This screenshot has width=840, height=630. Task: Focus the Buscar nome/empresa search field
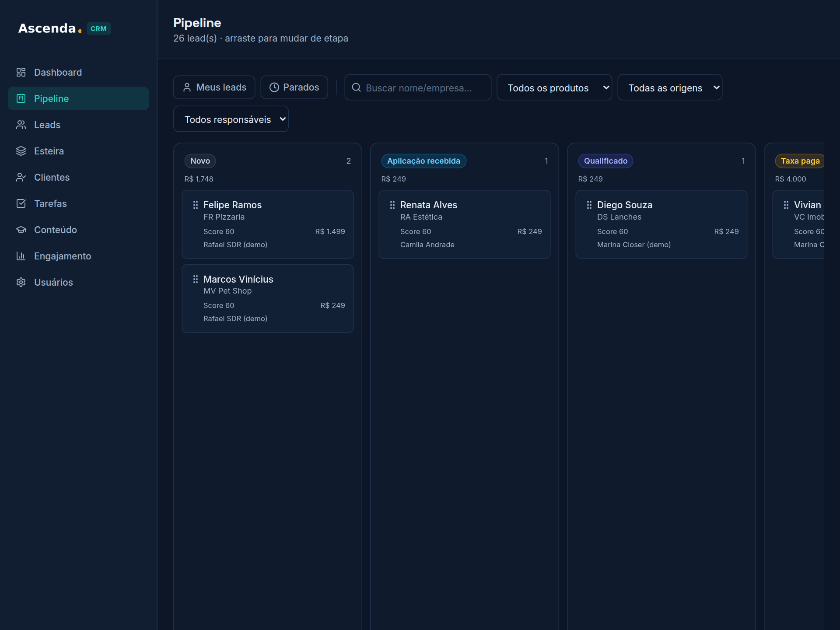point(418,87)
